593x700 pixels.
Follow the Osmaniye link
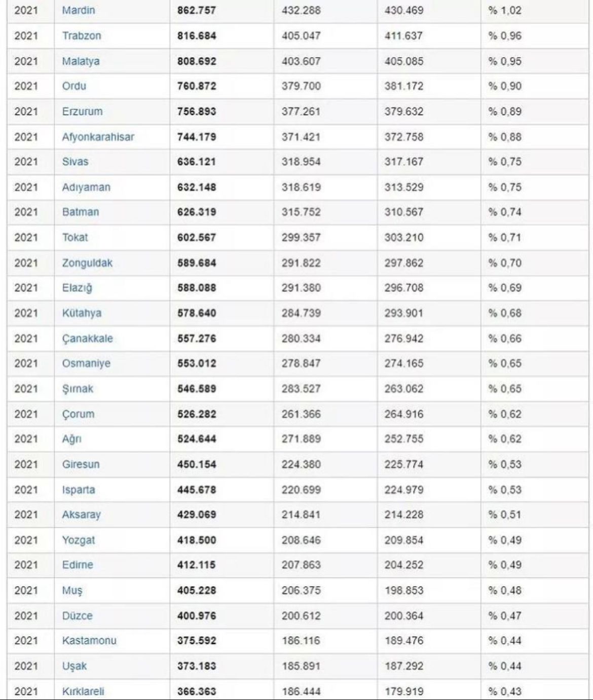point(86,363)
